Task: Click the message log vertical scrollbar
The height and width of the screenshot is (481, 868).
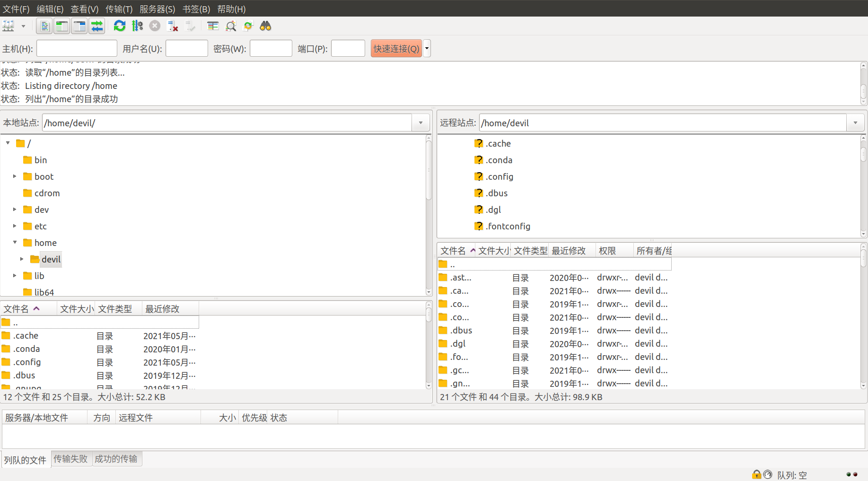Action: [863, 84]
